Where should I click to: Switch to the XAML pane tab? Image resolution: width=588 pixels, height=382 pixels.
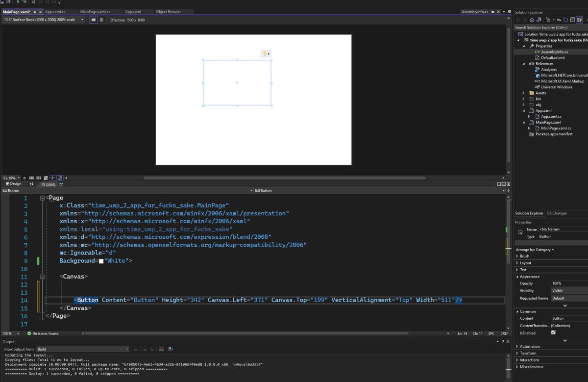49,184
